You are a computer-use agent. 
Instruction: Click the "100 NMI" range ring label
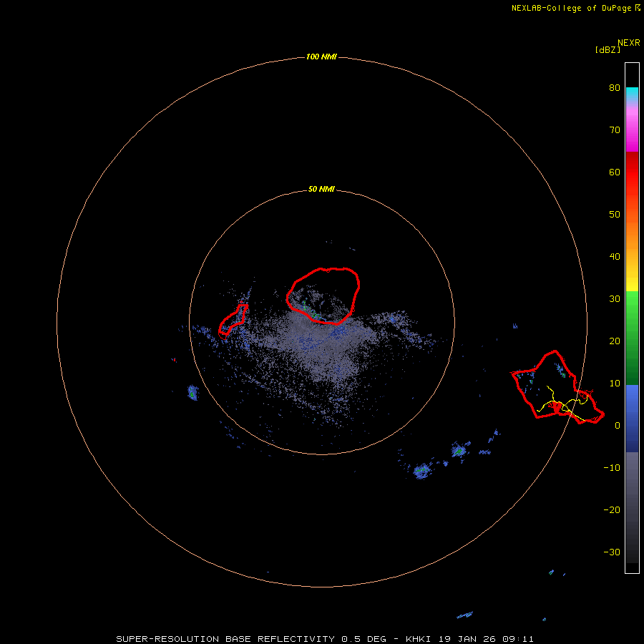pos(321,57)
